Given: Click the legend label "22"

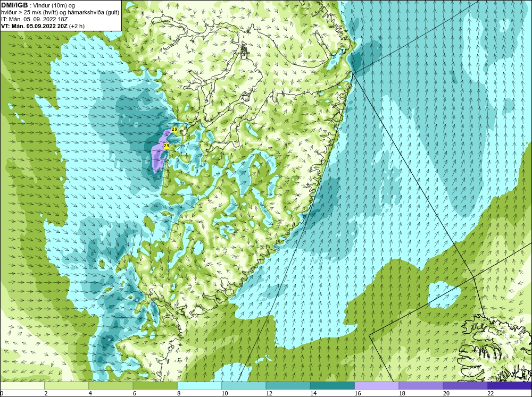Looking at the screenshot, I should pos(491,393).
